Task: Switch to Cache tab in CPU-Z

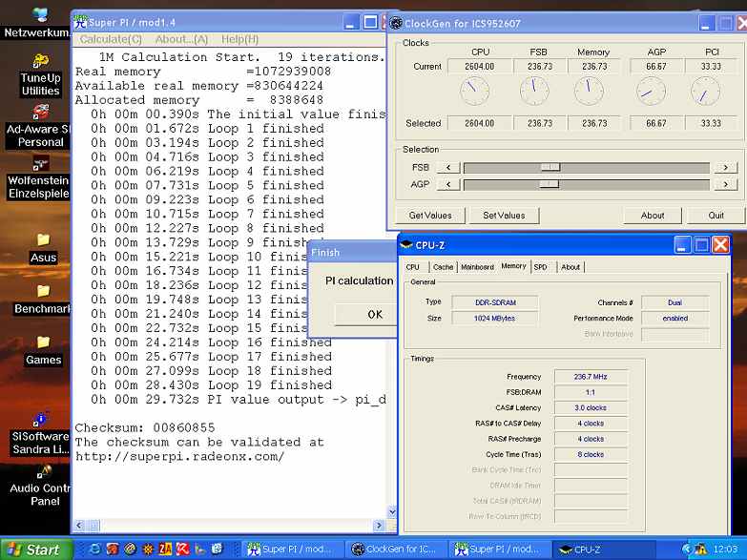Action: tap(443, 267)
